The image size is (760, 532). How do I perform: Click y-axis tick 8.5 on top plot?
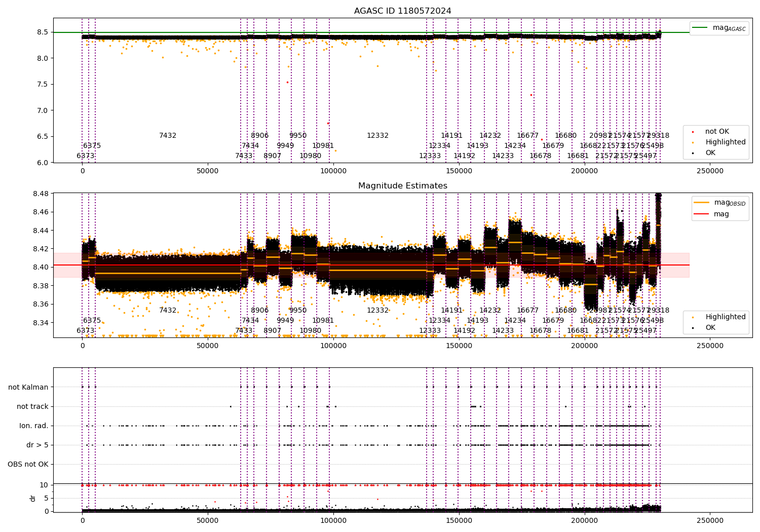43,32
